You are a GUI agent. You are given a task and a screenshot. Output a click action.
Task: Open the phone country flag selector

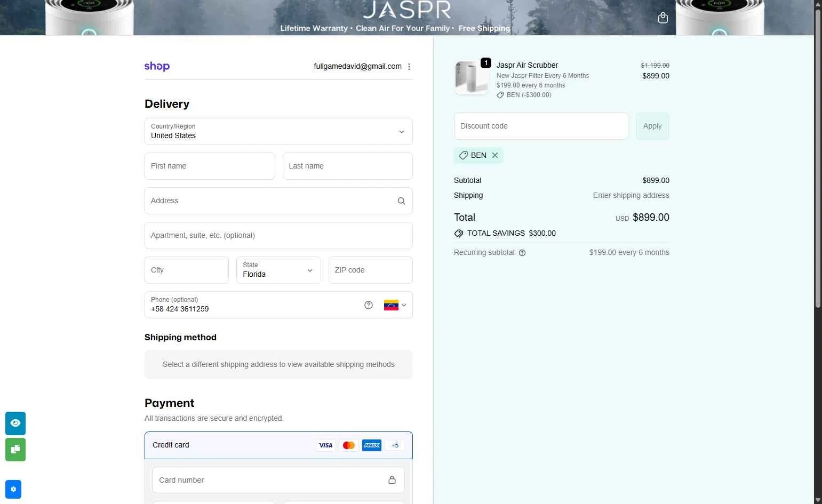[x=395, y=305]
